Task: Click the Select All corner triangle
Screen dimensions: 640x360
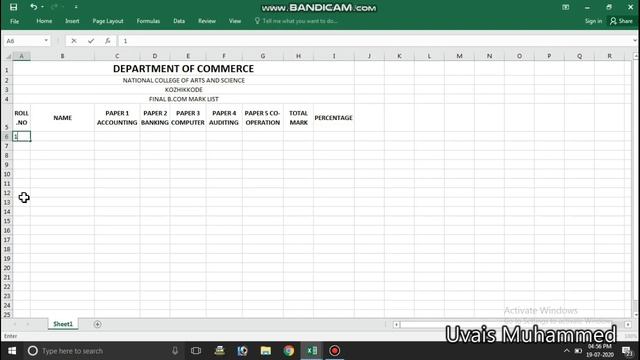Action: click(7, 56)
